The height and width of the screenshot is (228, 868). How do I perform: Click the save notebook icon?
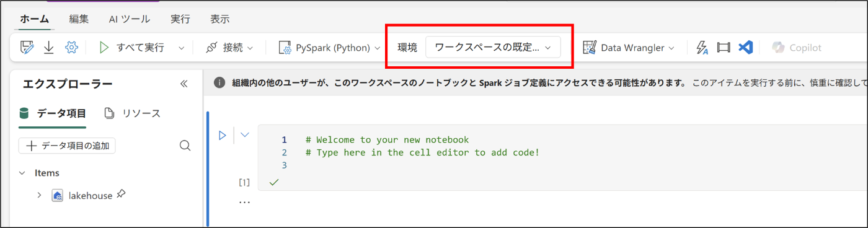pos(27,48)
